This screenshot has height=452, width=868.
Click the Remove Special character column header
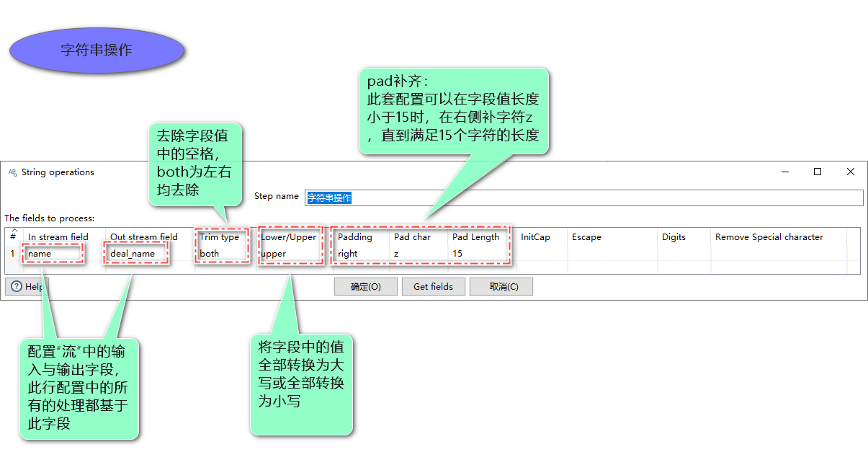[769, 237]
